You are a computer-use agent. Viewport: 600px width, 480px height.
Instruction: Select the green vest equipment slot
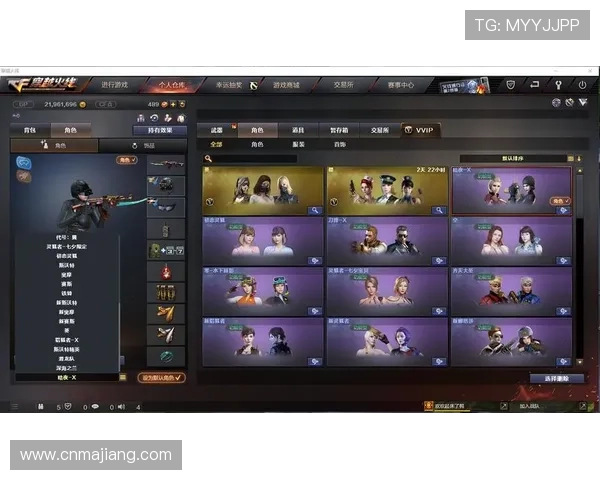coord(166,250)
